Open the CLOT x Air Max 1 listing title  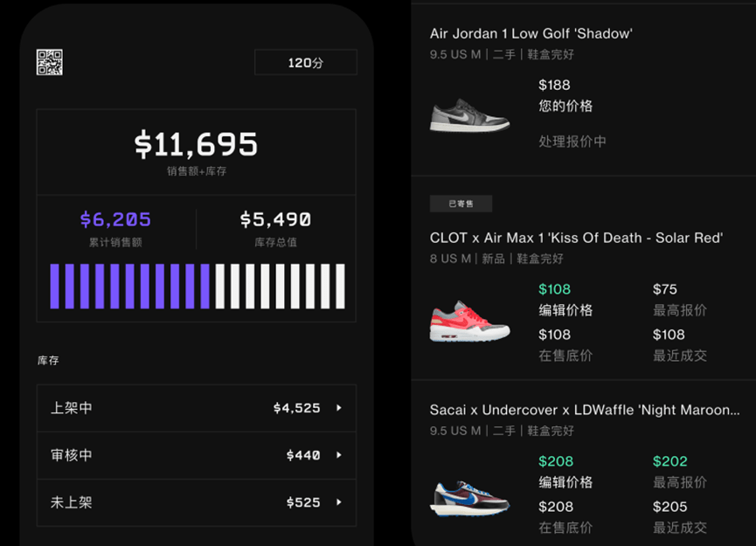576,238
